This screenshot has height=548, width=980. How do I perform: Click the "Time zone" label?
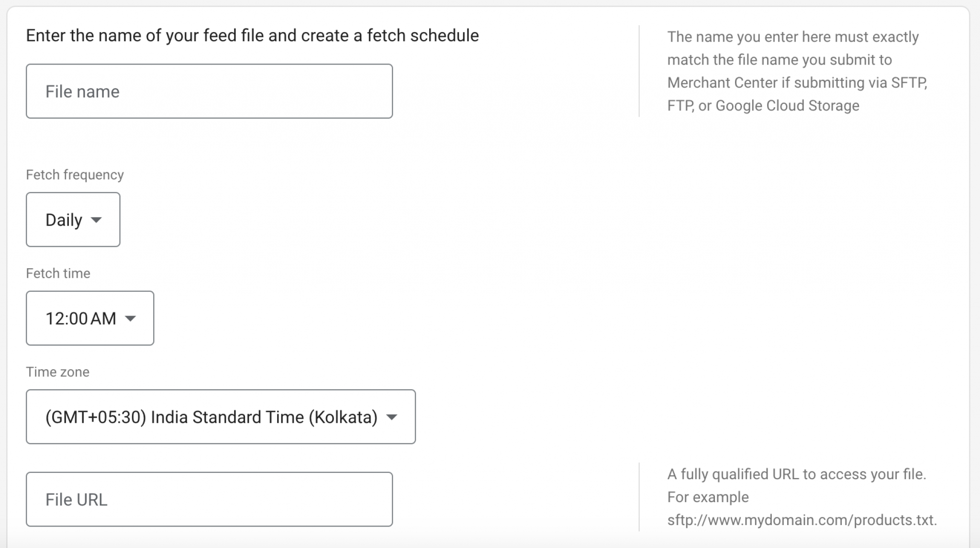pos(57,372)
